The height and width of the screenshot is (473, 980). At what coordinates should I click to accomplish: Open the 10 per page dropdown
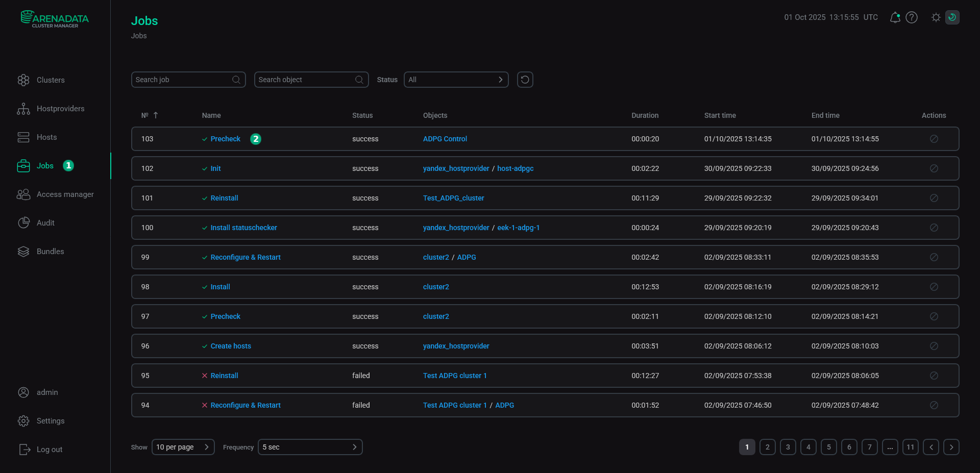pyautogui.click(x=183, y=447)
